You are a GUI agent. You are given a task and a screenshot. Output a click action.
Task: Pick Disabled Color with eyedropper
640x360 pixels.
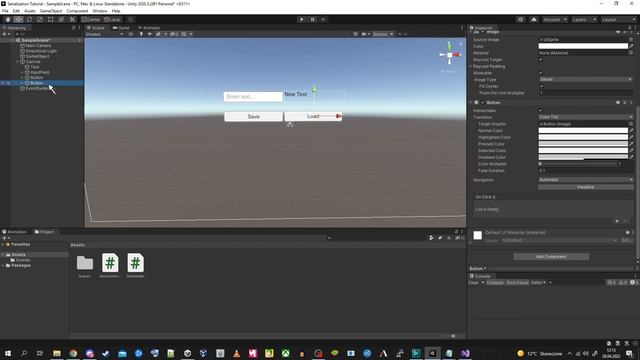pos(631,157)
